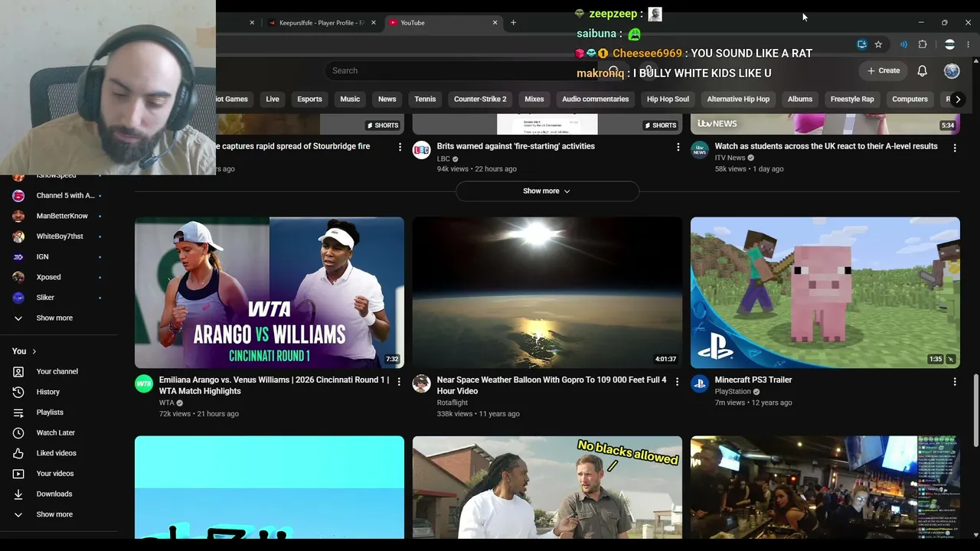
Task: Open Liked videos in the sidebar
Action: coord(58,453)
